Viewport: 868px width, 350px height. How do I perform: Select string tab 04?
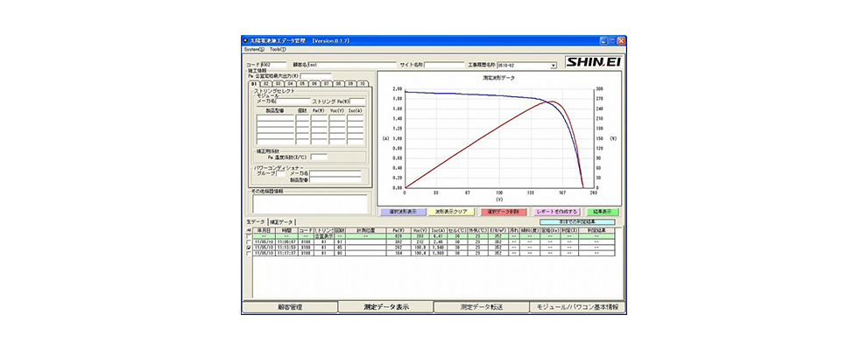point(290,83)
